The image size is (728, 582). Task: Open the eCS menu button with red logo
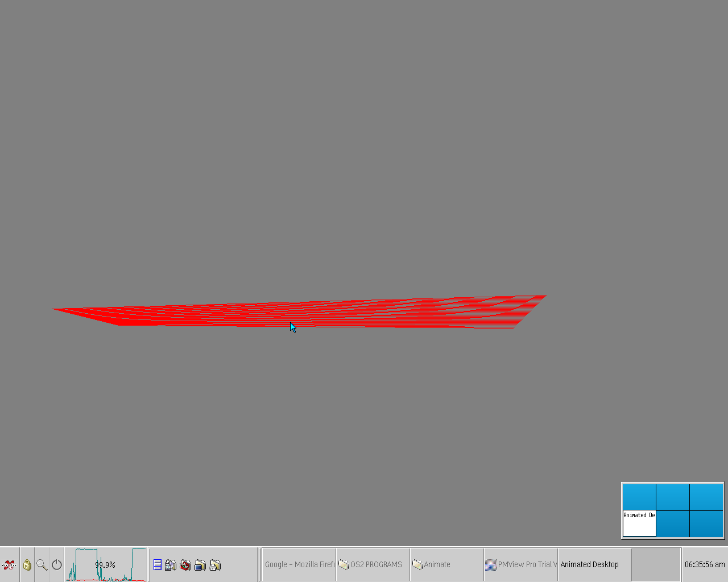9,565
